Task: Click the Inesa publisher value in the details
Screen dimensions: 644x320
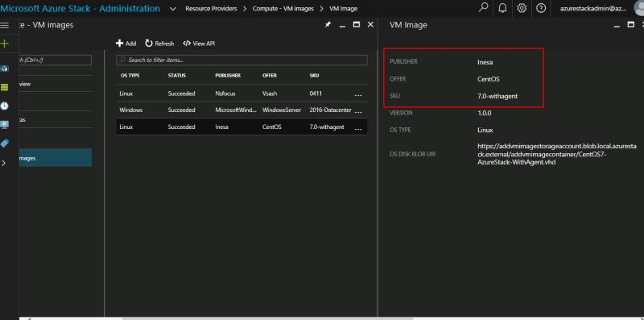Action: click(x=485, y=63)
